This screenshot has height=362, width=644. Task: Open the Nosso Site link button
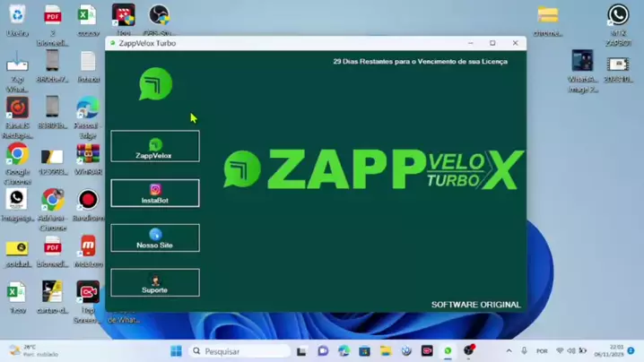tap(155, 238)
